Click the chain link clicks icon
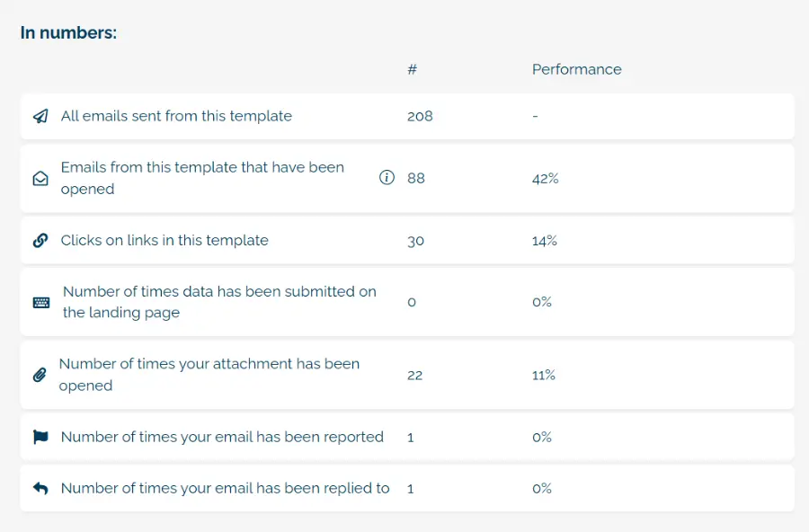 click(40, 241)
